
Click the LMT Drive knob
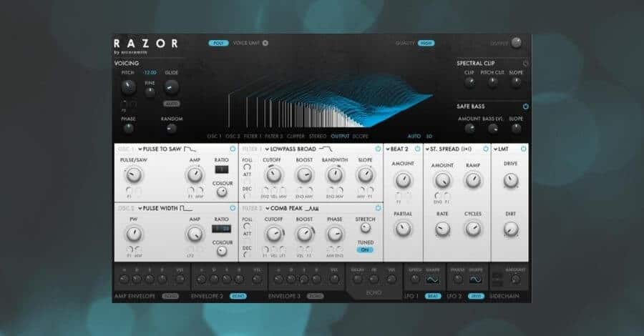[x=510, y=180]
